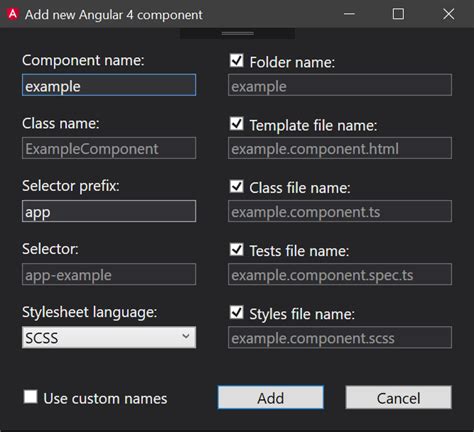Click the field example.component.html
The width and height of the screenshot is (474, 432).
click(340, 148)
